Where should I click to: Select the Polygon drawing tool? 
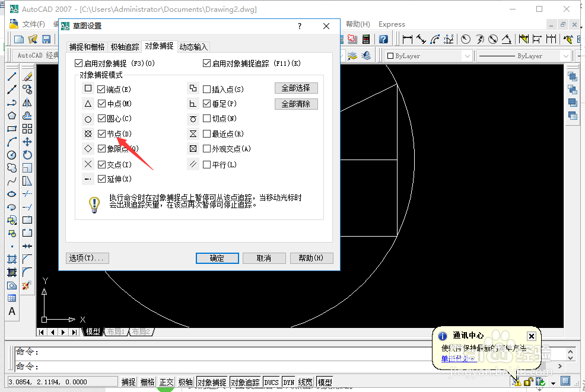click(11, 116)
